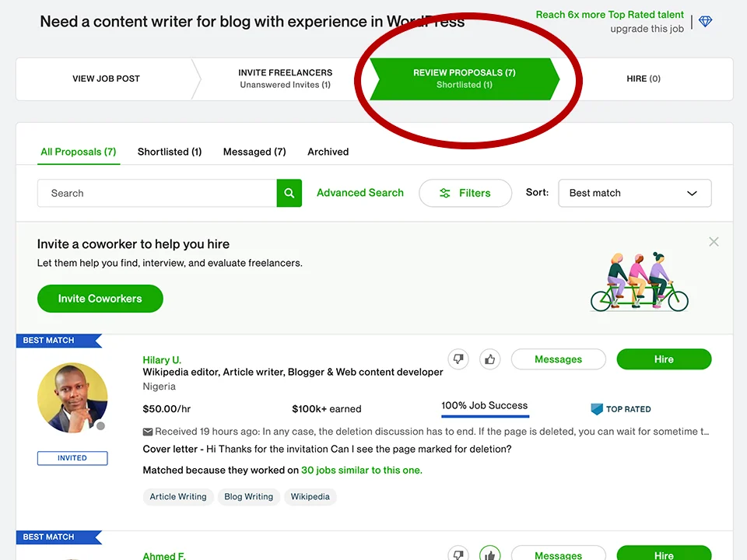Open the Best match sort dropdown
The image size is (747, 560).
[634, 192]
